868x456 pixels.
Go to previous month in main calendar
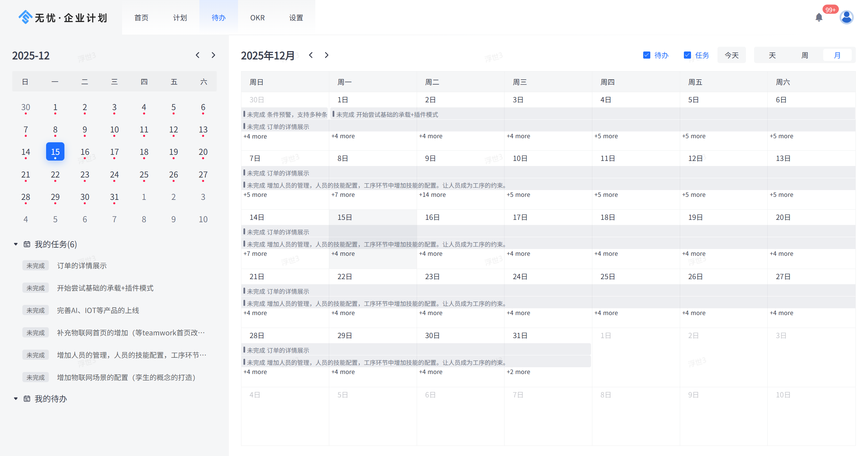(311, 55)
